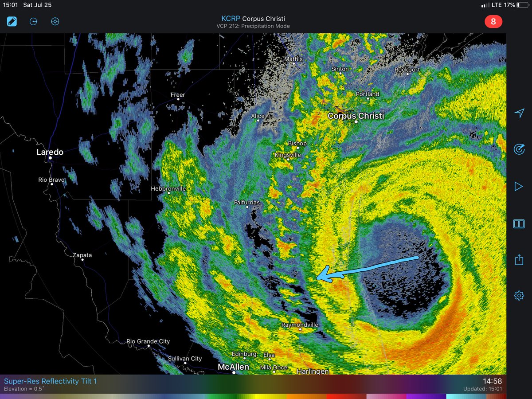
Task: Select the pencil drawing tool
Action: (12, 21)
